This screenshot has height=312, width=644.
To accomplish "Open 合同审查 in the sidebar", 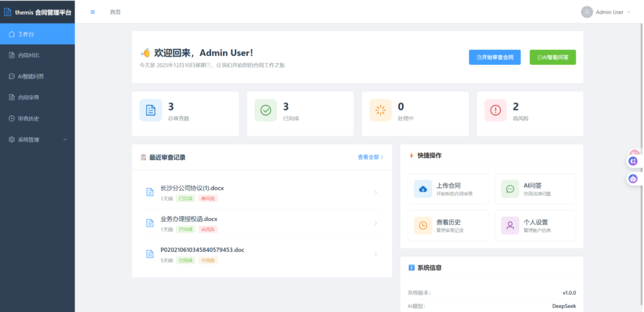I will pyautogui.click(x=38, y=97).
